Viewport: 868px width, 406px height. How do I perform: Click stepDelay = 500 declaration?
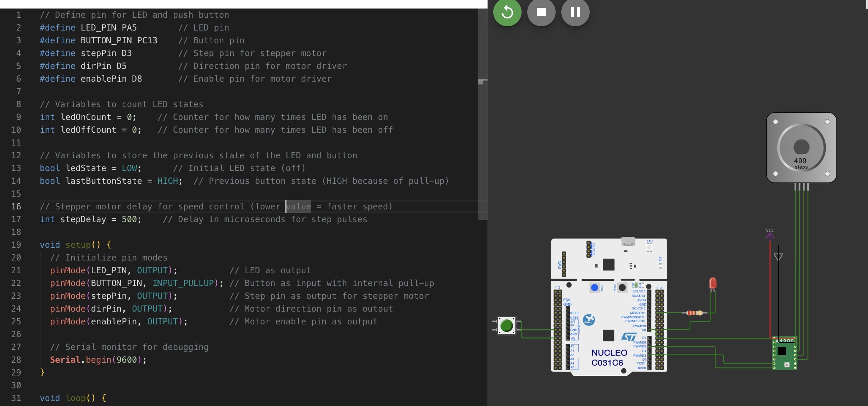[90, 219]
